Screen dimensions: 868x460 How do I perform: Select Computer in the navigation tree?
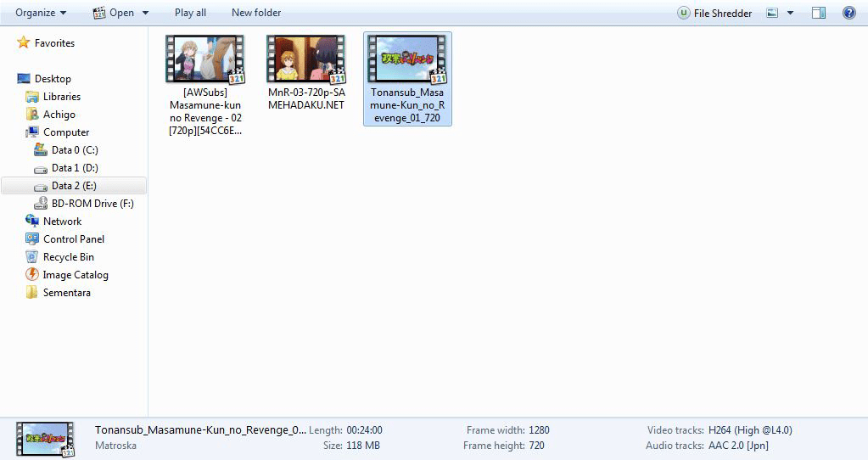pos(66,132)
